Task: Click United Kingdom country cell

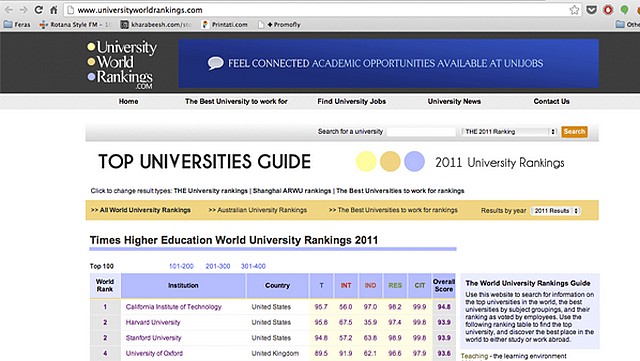Action: (x=275, y=353)
